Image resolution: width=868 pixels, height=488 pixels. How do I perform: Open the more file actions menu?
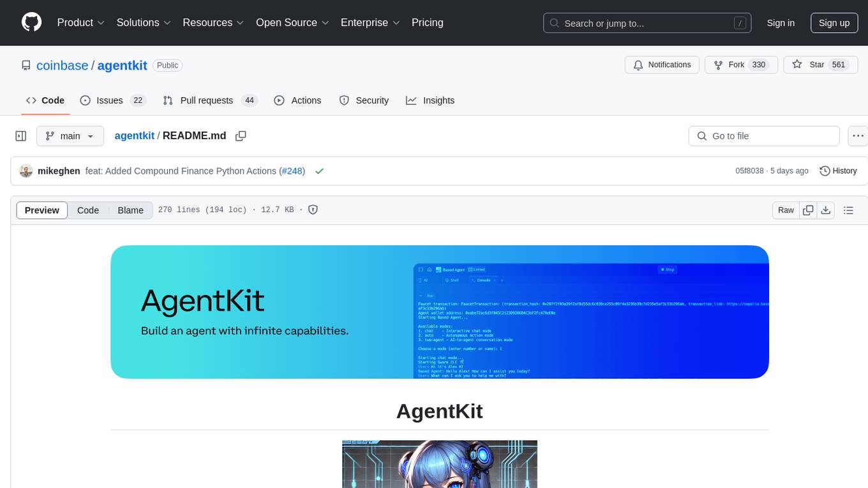point(858,136)
